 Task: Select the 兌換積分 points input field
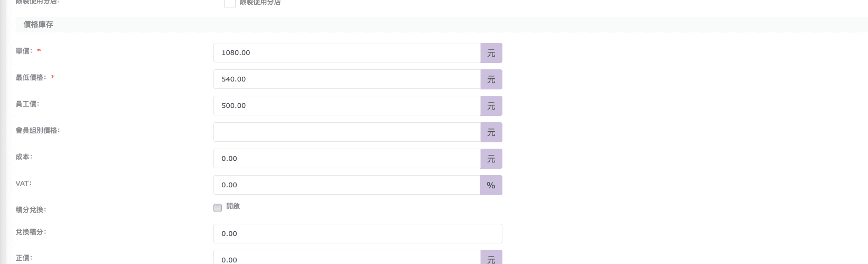pyautogui.click(x=357, y=233)
